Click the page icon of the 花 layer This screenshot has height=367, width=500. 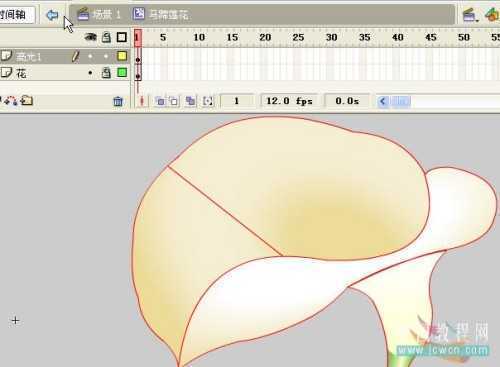pyautogui.click(x=6, y=72)
